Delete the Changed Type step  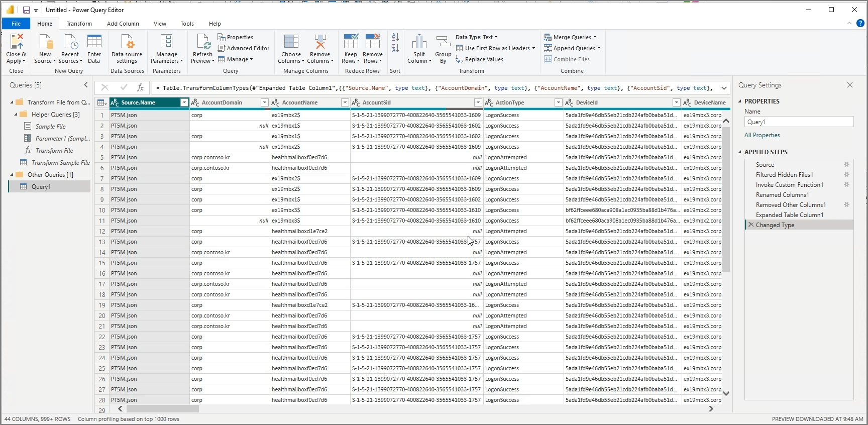tap(751, 225)
